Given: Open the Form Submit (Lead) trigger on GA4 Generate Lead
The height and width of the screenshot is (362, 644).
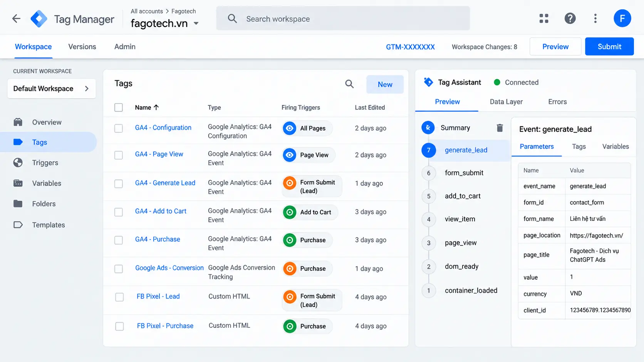Looking at the screenshot, I should coord(312,187).
